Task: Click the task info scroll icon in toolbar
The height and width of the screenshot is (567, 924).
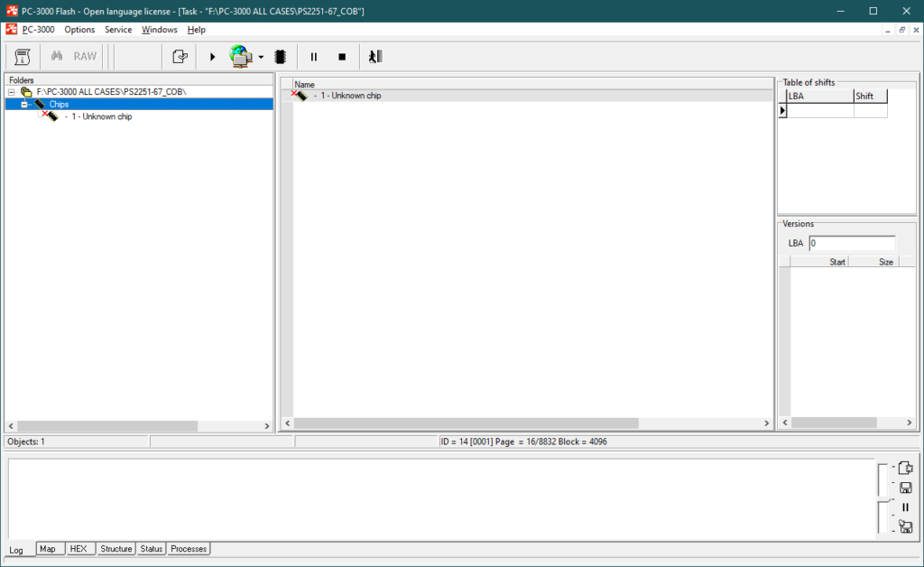Action: click(x=23, y=56)
